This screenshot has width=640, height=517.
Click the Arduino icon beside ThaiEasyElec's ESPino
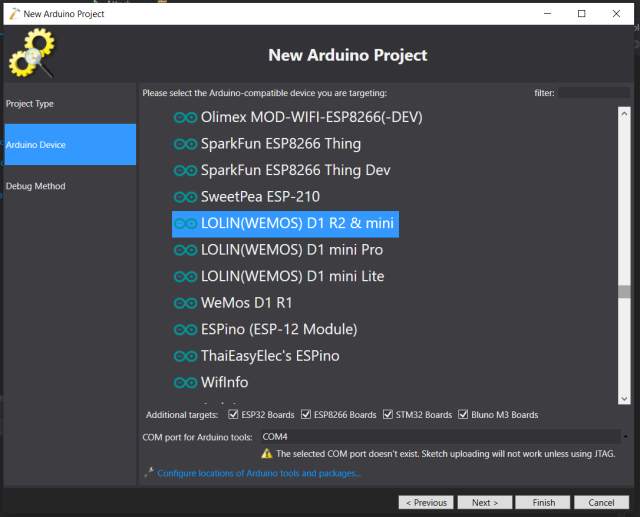coord(185,356)
